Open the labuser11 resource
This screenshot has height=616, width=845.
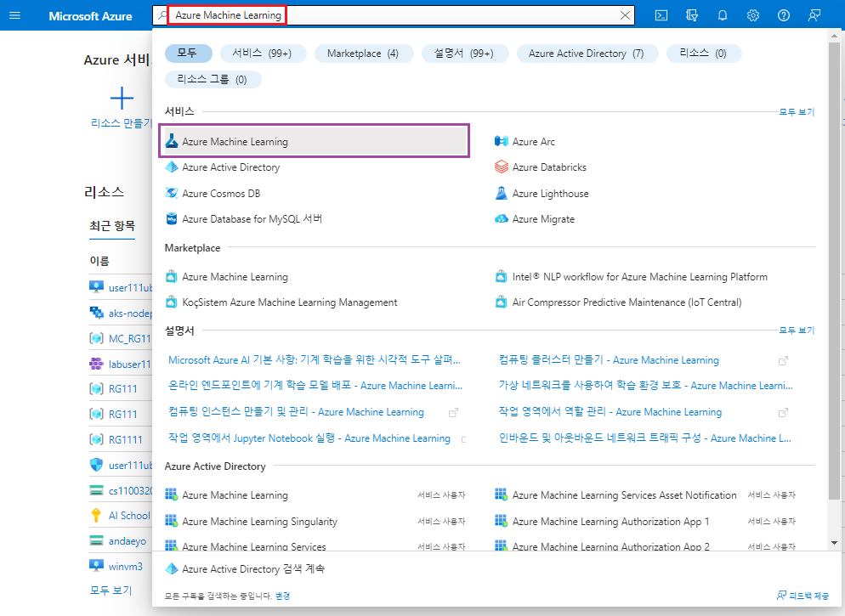(x=120, y=365)
